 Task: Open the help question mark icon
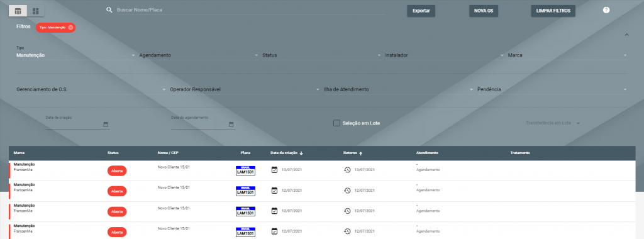tap(606, 10)
